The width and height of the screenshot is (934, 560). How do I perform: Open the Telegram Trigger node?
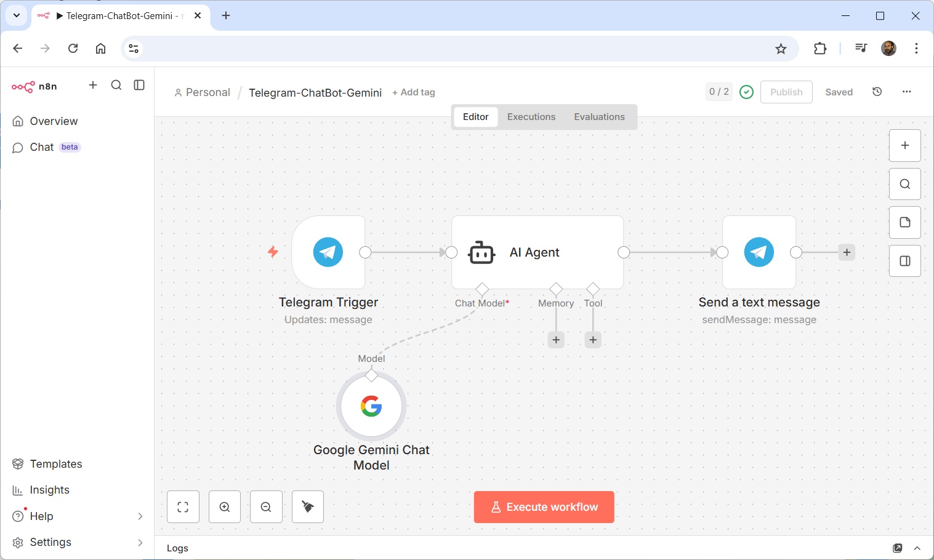tap(328, 252)
